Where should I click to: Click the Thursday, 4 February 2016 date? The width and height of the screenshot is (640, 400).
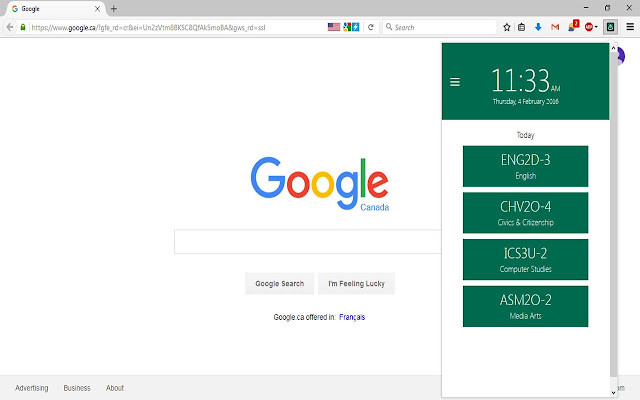coord(525,102)
